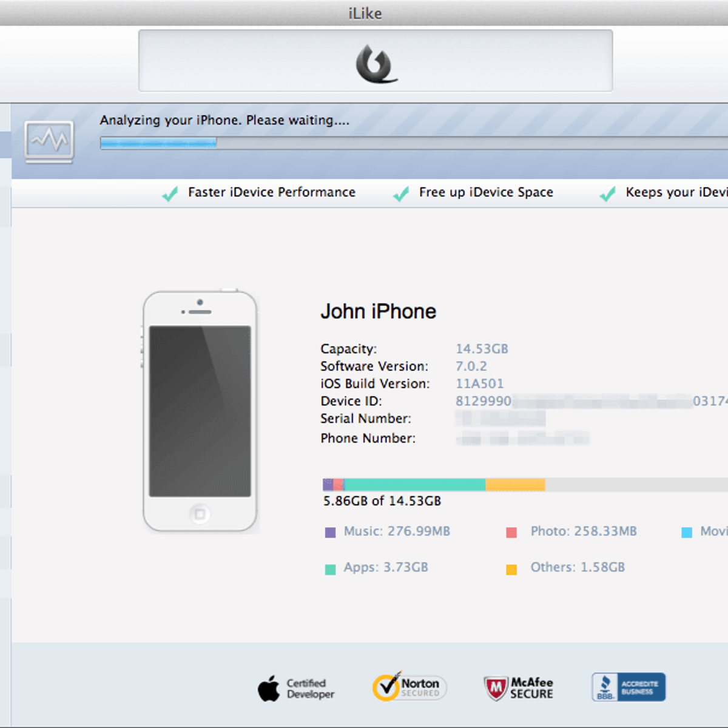
Task: Click the Device ID: field label
Action: 351,401
